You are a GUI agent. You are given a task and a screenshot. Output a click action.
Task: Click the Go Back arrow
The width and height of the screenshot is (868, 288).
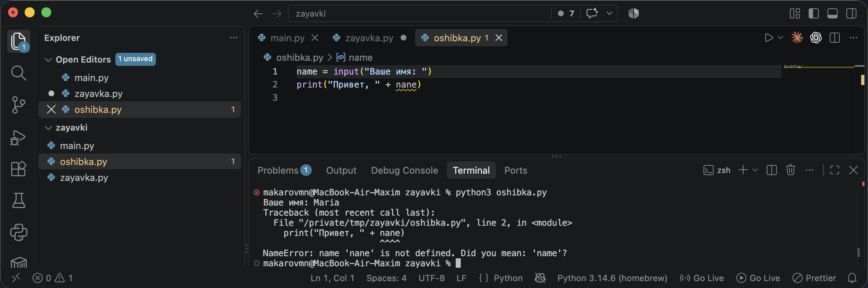click(x=258, y=14)
